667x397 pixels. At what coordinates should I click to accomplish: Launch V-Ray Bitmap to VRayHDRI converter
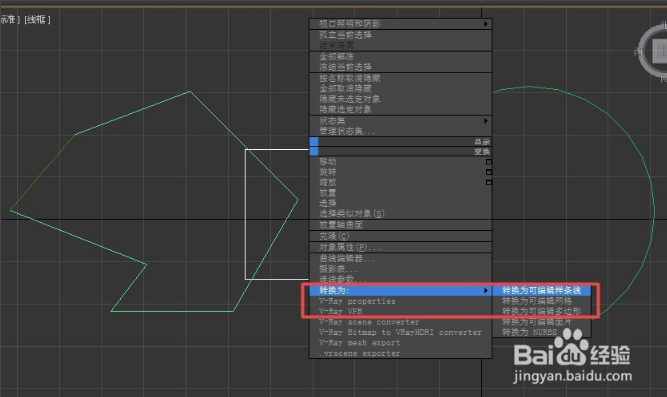pyautogui.click(x=400, y=332)
